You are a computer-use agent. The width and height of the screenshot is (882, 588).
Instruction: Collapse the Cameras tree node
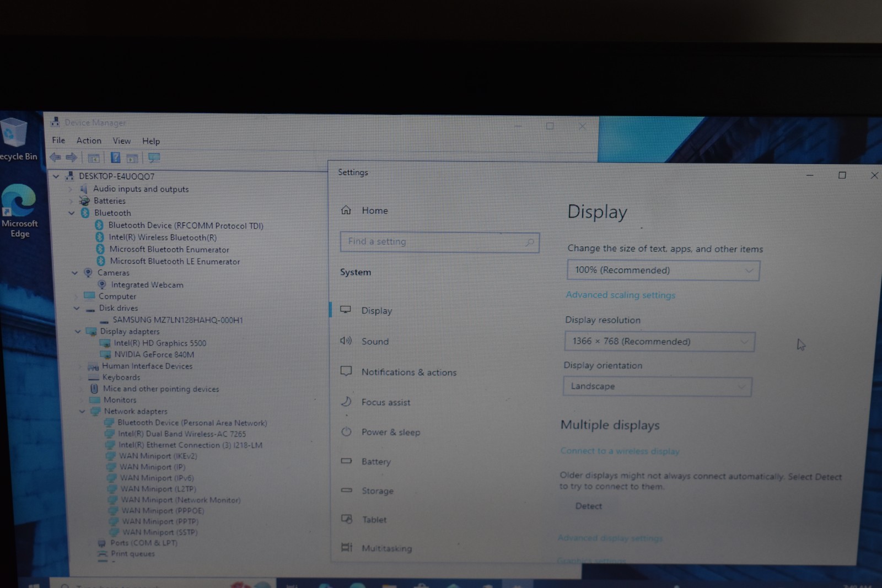click(x=74, y=273)
